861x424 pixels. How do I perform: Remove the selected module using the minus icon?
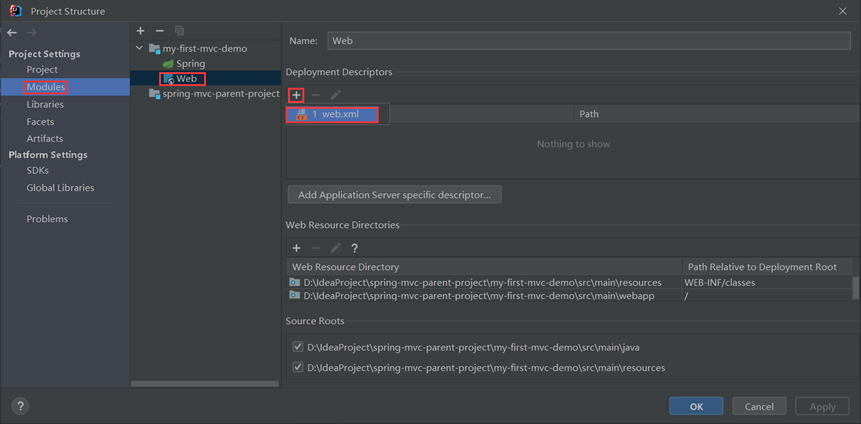pyautogui.click(x=160, y=31)
